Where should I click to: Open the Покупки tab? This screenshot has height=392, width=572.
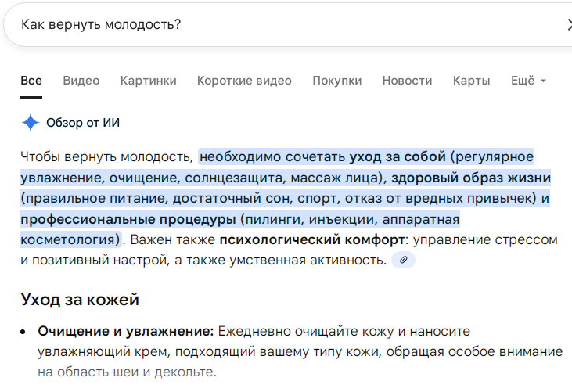click(336, 81)
